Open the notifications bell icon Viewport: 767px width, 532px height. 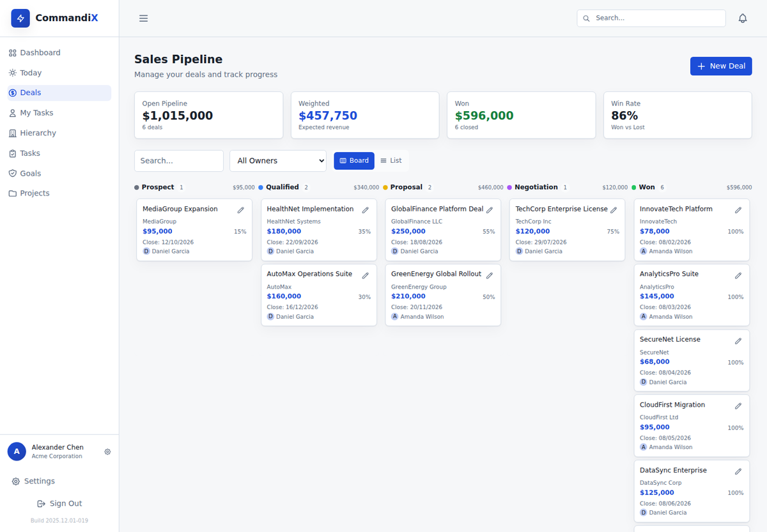743,18
